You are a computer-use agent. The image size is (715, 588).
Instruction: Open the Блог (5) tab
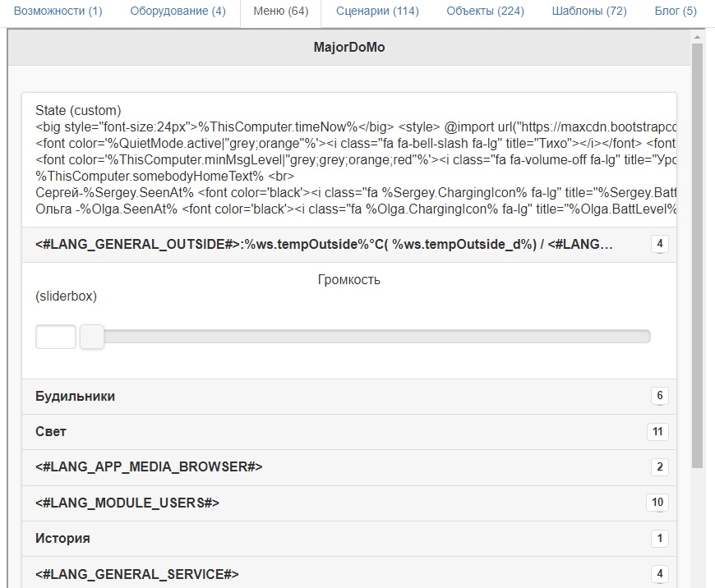pos(675,11)
